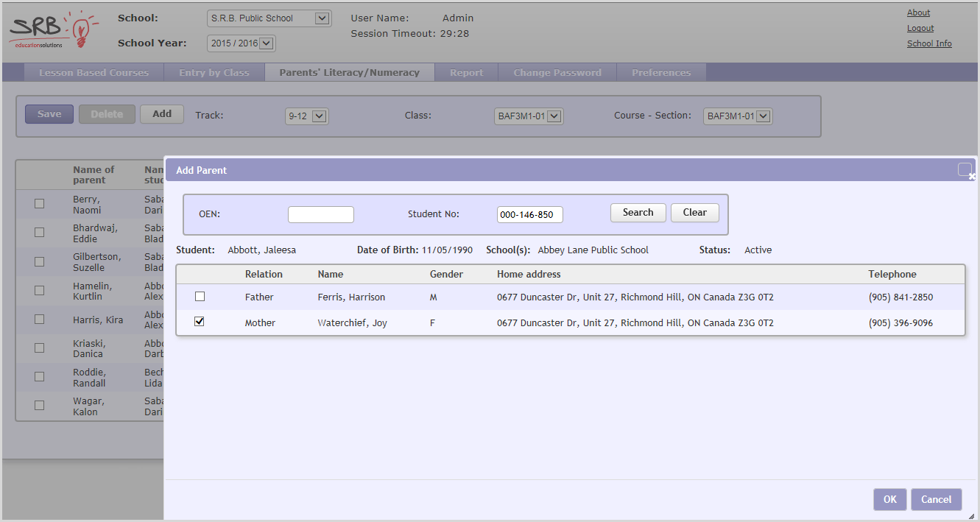Open the Report tab
The image size is (980, 522).
466,73
